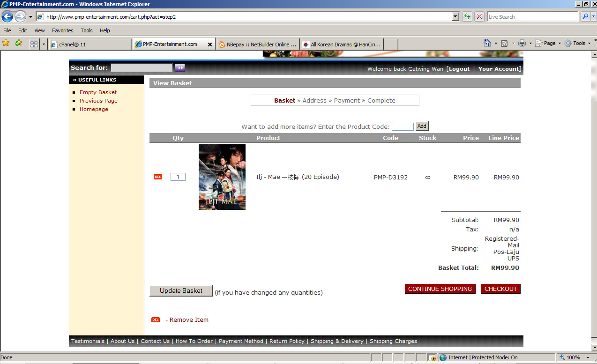Image resolution: width=597 pixels, height=364 pixels.
Task: Close the PMP-Entertainment.com tab
Action: coord(209,45)
